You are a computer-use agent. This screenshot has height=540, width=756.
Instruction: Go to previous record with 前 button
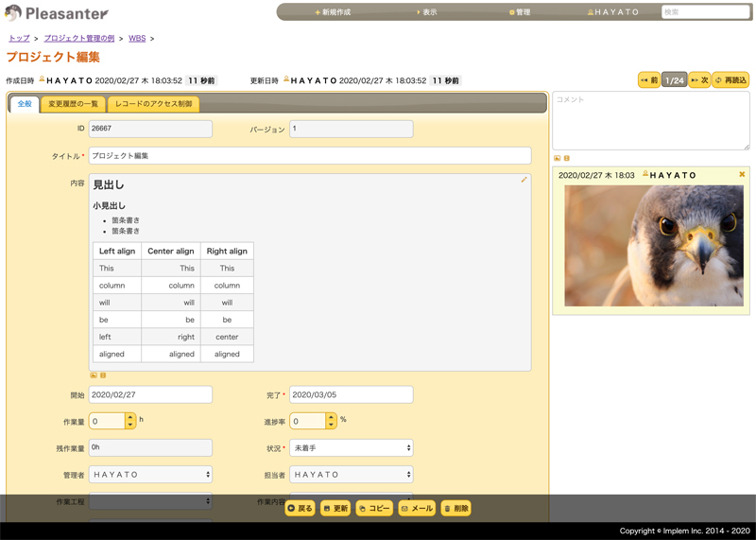[649, 80]
